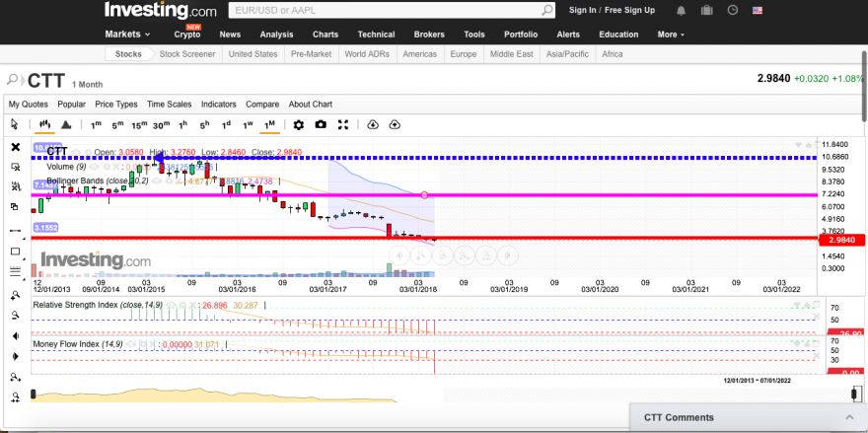Viewport: 868px width, 433px height.
Task: Toggle 15 minute timeframe
Action: [139, 124]
